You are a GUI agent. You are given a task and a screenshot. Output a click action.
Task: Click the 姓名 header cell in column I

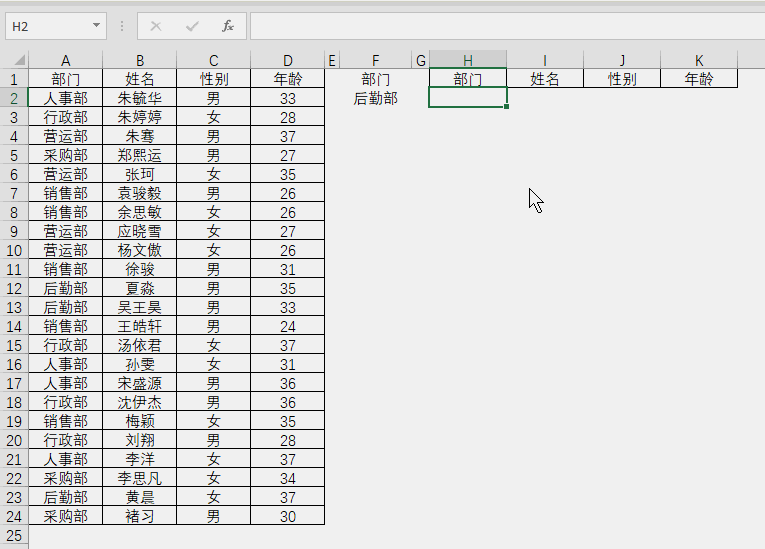(544, 79)
